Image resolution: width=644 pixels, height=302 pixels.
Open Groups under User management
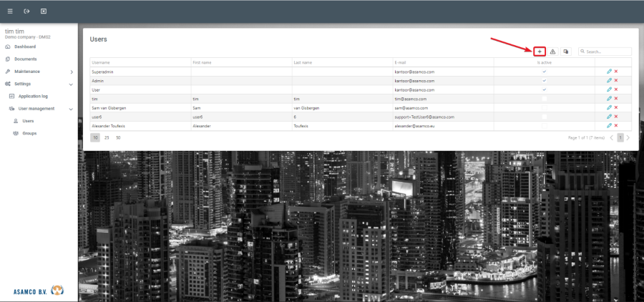click(29, 133)
